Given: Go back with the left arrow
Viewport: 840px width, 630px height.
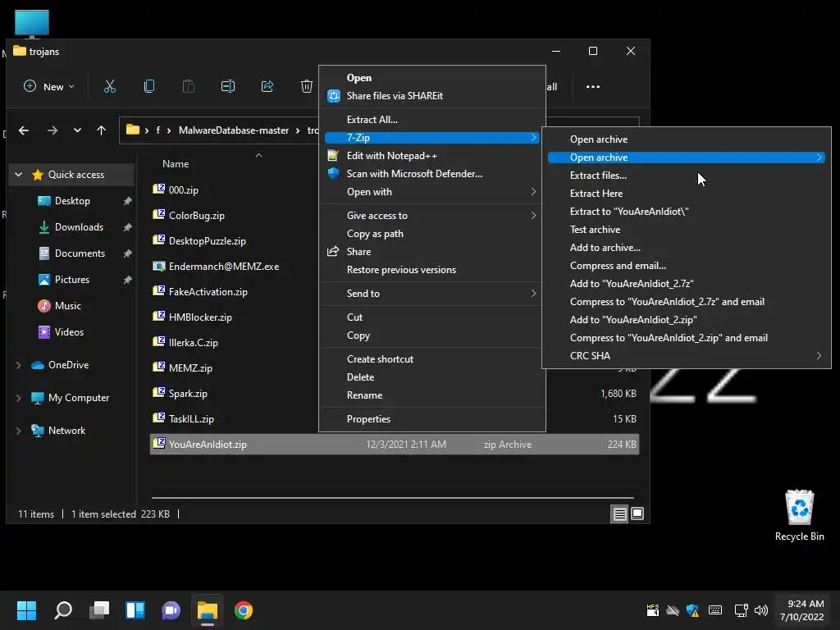Looking at the screenshot, I should tap(24, 130).
